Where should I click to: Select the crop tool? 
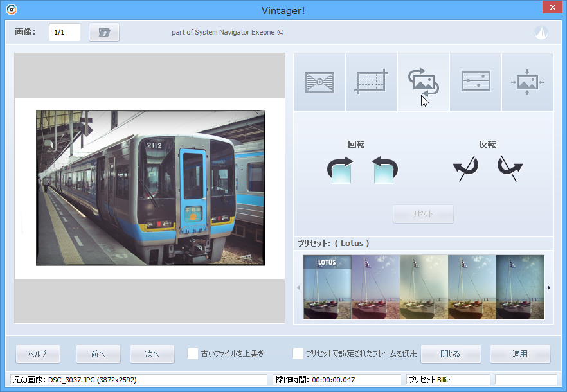[x=372, y=82]
